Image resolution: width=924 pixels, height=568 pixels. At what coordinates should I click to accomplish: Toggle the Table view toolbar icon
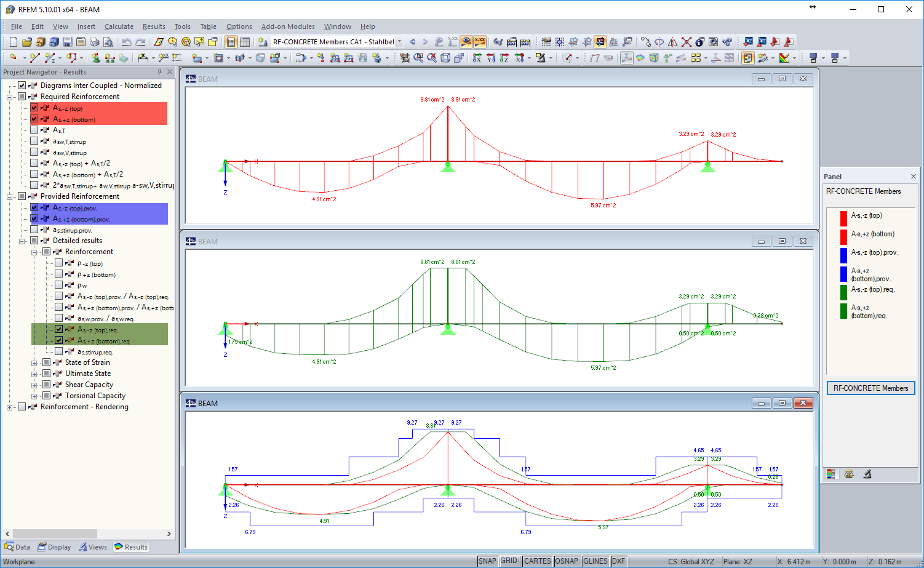tap(244, 42)
